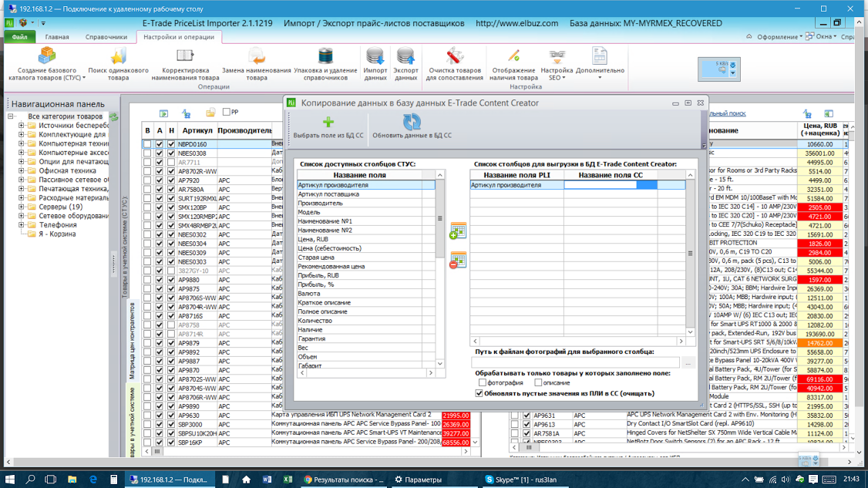868x488 pixels.
Task: Click export columns list horizontal scrollbar
Action: click(578, 342)
